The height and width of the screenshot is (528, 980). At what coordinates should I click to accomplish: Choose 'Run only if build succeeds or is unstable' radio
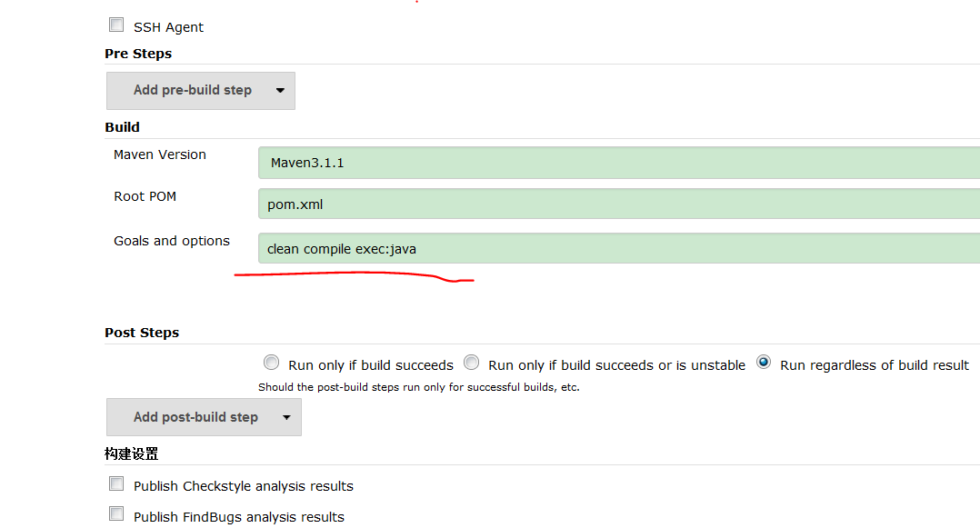(x=471, y=363)
